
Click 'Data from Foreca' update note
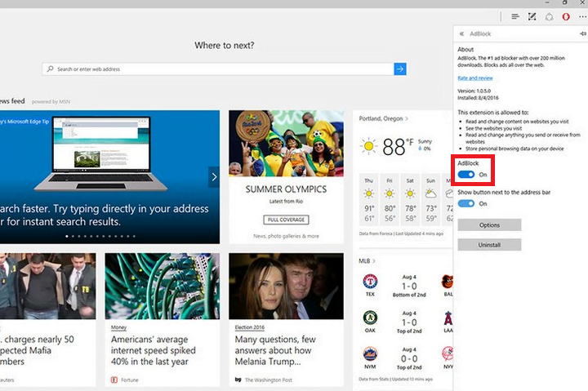401,233
